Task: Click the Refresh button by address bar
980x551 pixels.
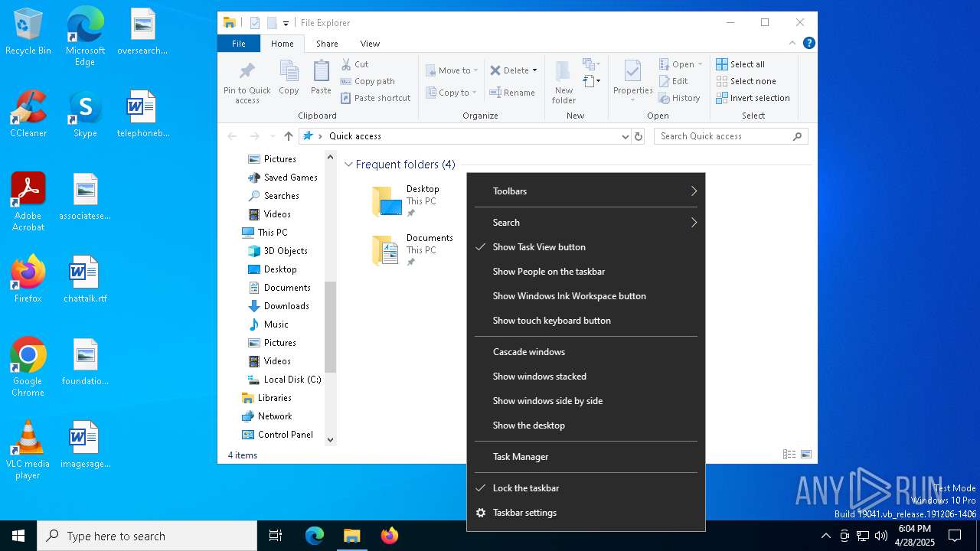Action: coord(639,136)
